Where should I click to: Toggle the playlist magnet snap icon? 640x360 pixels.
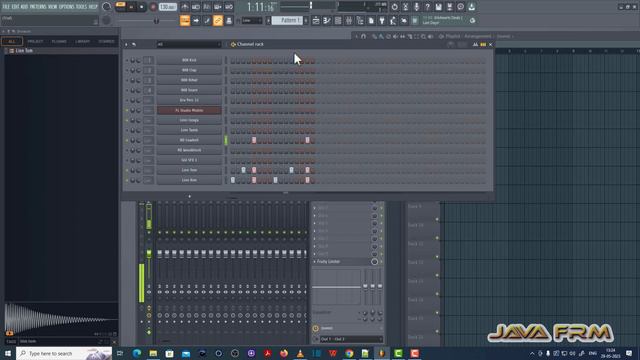[363, 36]
